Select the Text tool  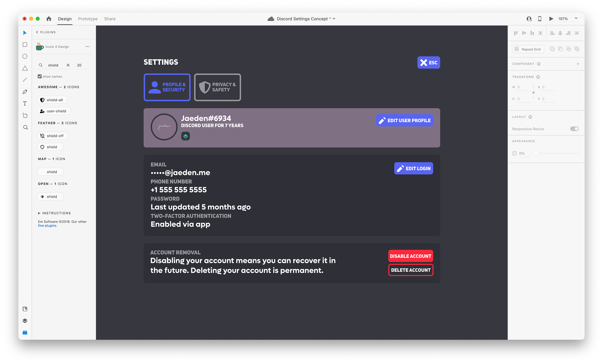[x=25, y=103]
